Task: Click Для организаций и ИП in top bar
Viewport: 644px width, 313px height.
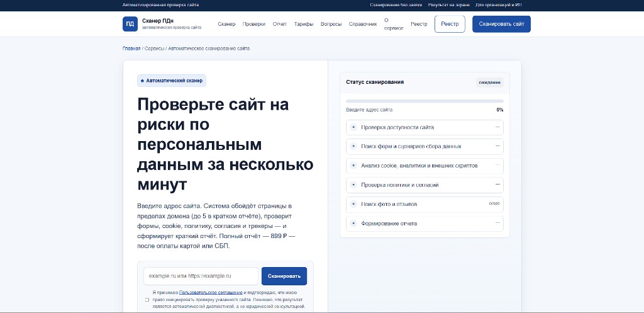Action: point(498,5)
